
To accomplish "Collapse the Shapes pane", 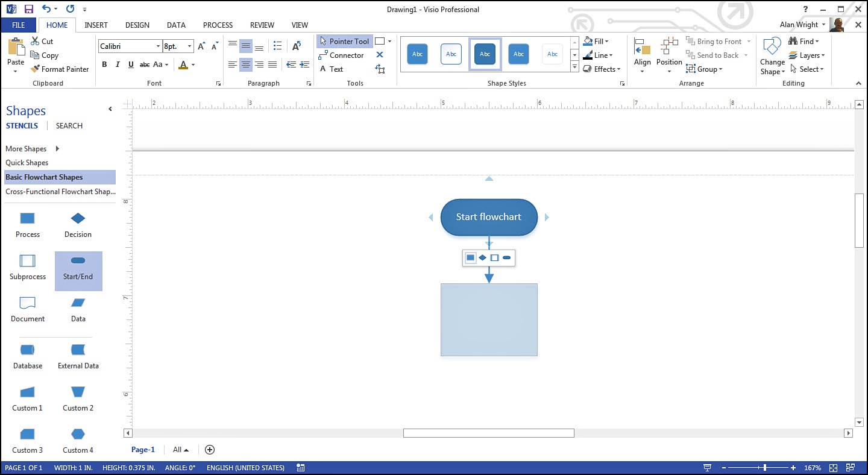I will [x=110, y=109].
